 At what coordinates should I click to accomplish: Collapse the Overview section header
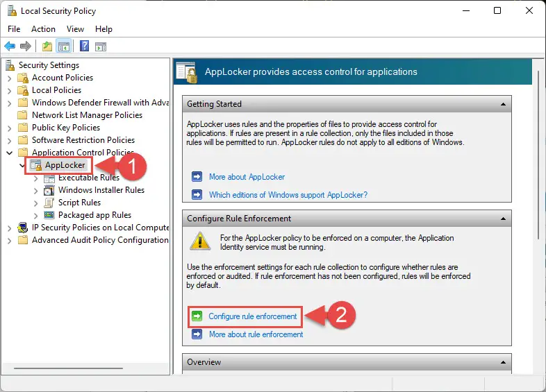[503, 362]
